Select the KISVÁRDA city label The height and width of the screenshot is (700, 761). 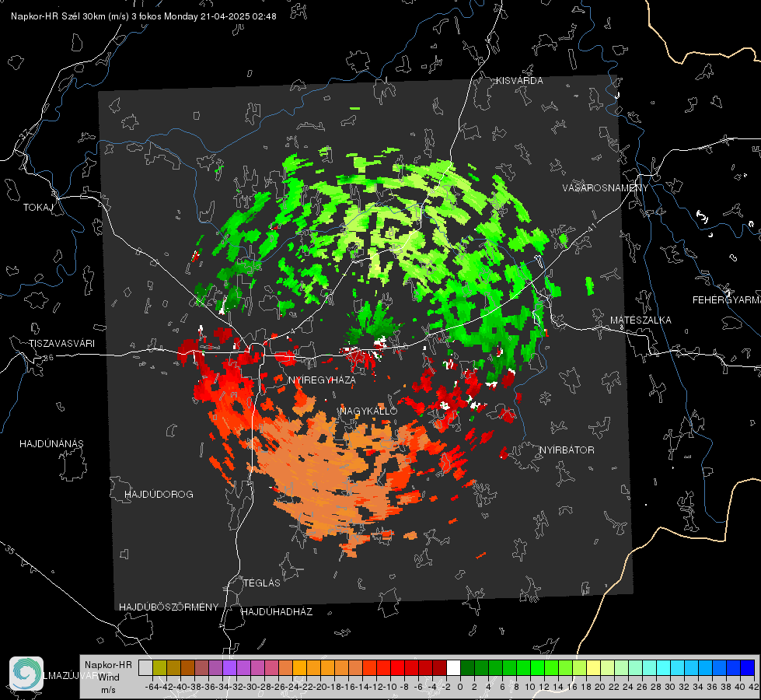tap(519, 81)
